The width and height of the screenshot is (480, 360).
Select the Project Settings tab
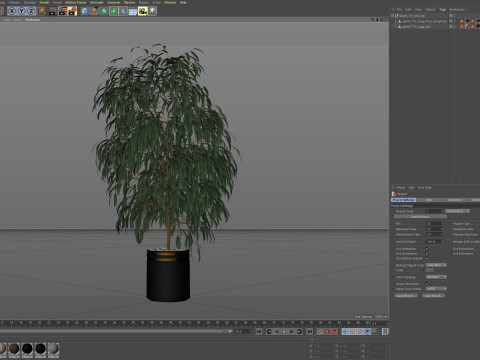click(403, 200)
